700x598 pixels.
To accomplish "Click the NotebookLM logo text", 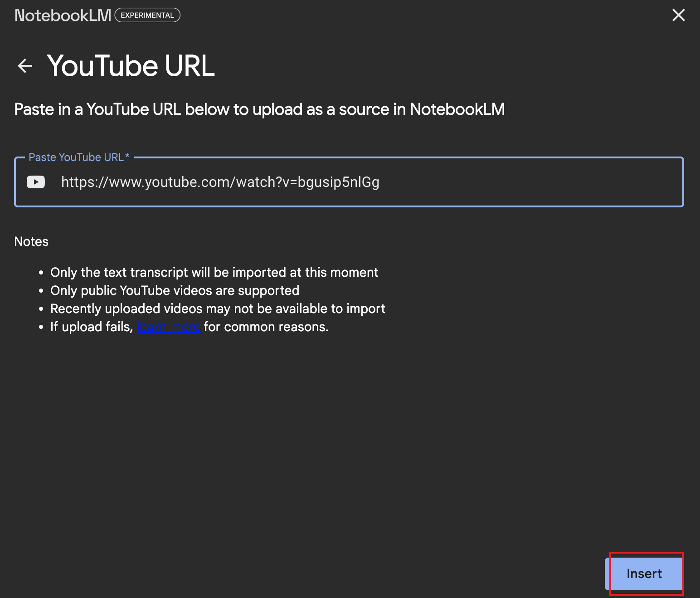I will click(x=63, y=15).
